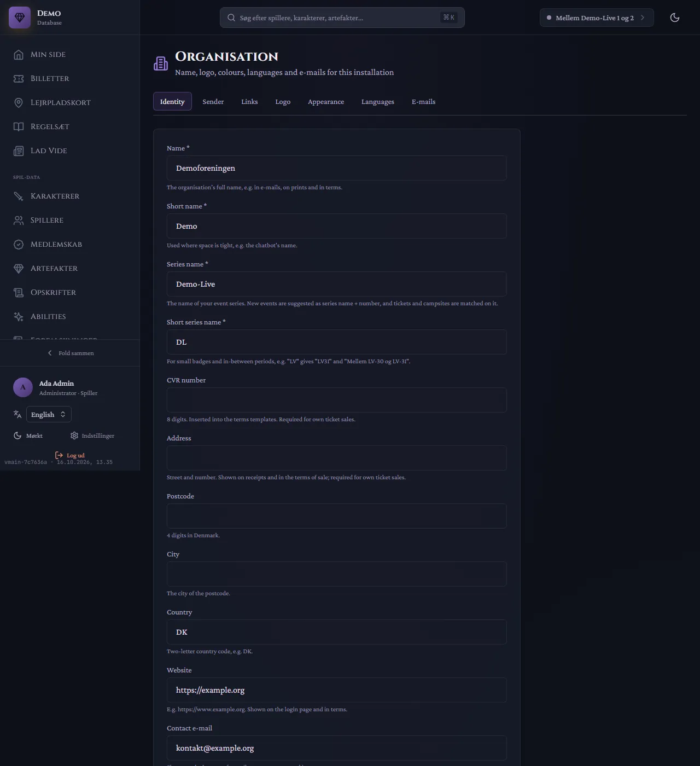The width and height of the screenshot is (700, 766).
Task: Click the Organisation building header icon
Action: 161,63
